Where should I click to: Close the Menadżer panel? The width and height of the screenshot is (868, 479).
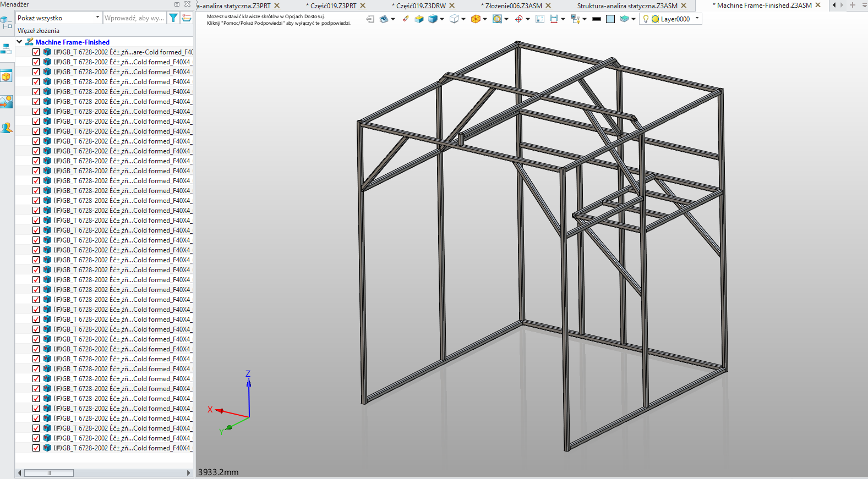pyautogui.click(x=187, y=4)
